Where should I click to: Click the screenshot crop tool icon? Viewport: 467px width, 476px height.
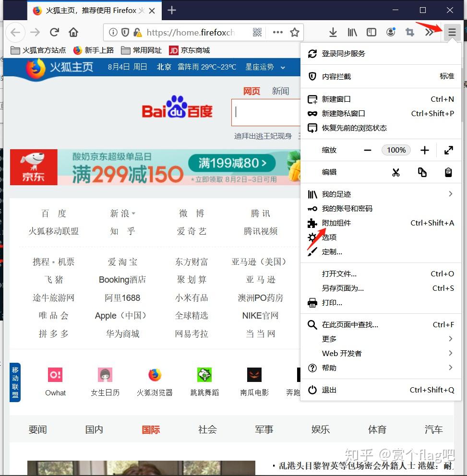(409, 32)
